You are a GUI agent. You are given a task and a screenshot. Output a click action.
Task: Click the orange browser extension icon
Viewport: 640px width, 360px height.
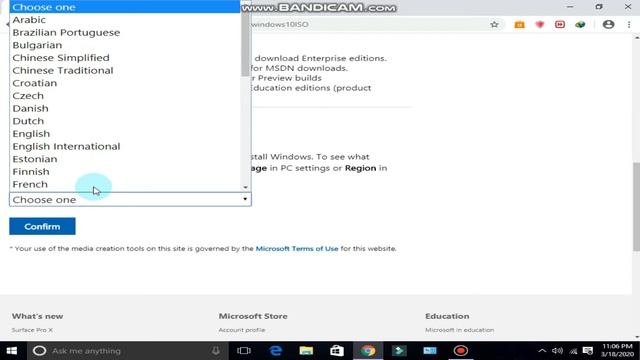[x=519, y=24]
